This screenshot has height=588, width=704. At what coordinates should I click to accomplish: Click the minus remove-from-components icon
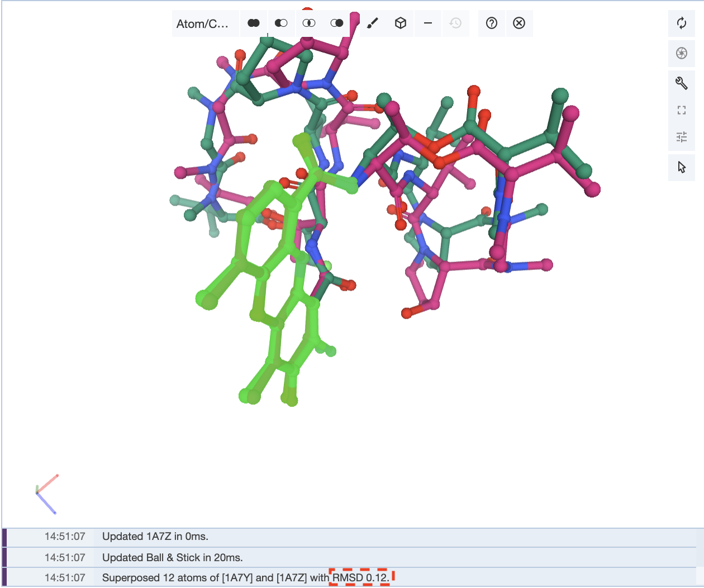click(428, 23)
